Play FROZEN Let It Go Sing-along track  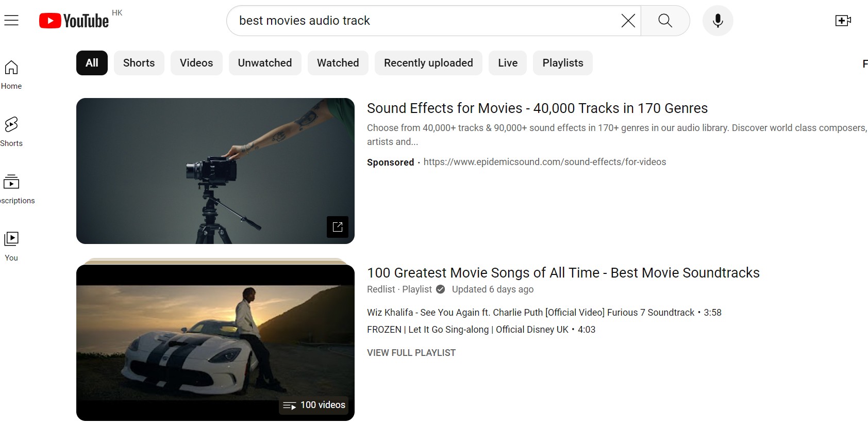pyautogui.click(x=481, y=330)
